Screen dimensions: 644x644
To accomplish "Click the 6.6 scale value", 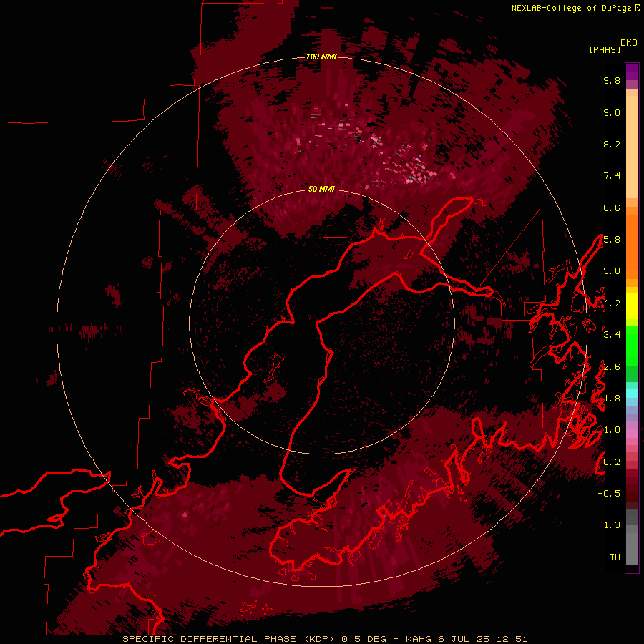I will click(x=612, y=208).
